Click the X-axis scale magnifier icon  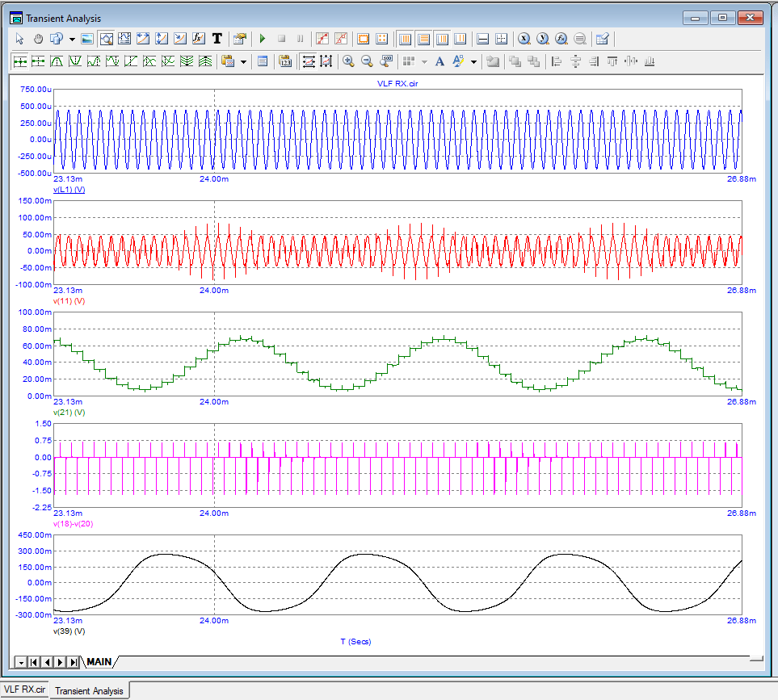coord(524,39)
